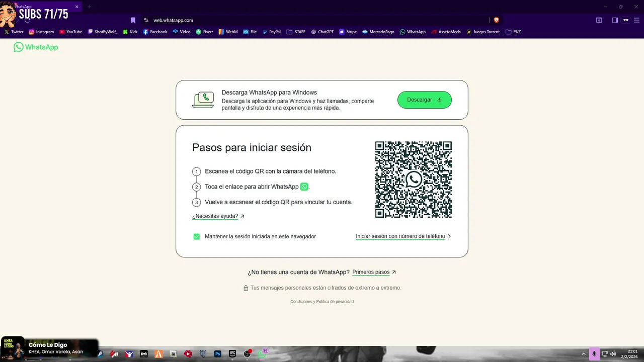This screenshot has width=644, height=362.
Task: Open GTA IV icon in the taskbar
Action: (x=173, y=354)
